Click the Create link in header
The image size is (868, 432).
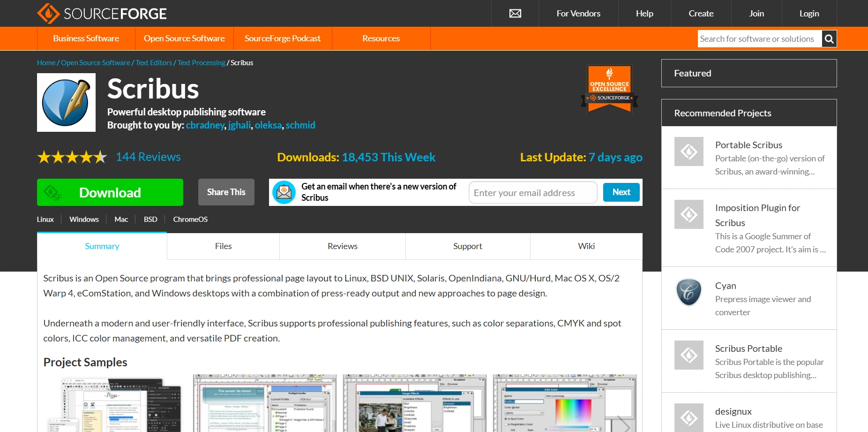click(701, 14)
